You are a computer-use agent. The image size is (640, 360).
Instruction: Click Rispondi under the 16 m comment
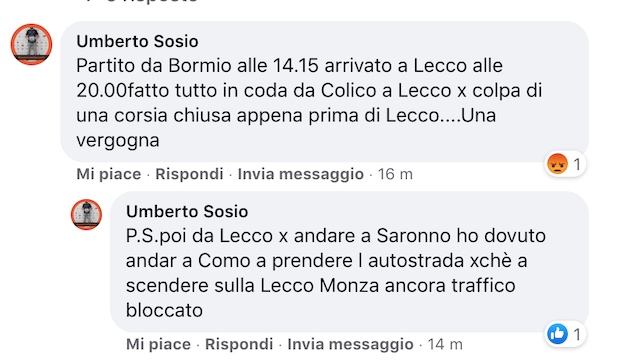(189, 174)
